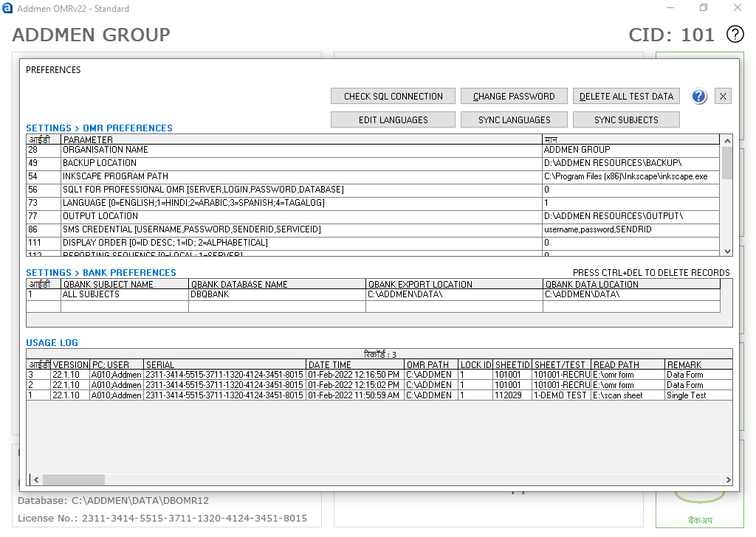The image size is (756, 537).
Task: Open the help circle icon beside CID: 101
Action: (735, 35)
